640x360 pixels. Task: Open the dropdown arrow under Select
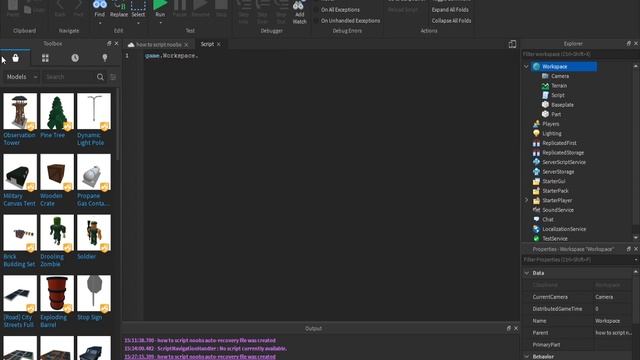(138, 23)
